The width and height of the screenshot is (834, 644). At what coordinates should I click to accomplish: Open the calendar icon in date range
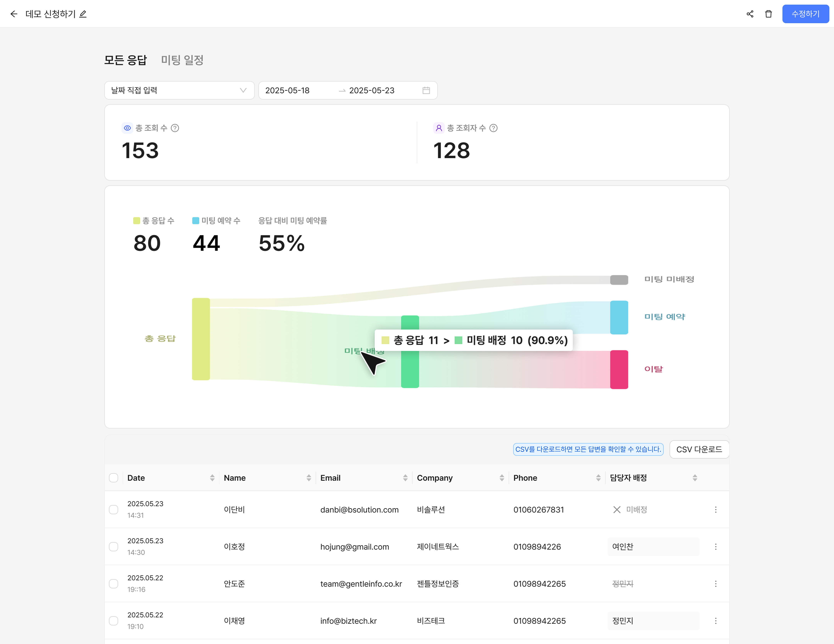[426, 91]
